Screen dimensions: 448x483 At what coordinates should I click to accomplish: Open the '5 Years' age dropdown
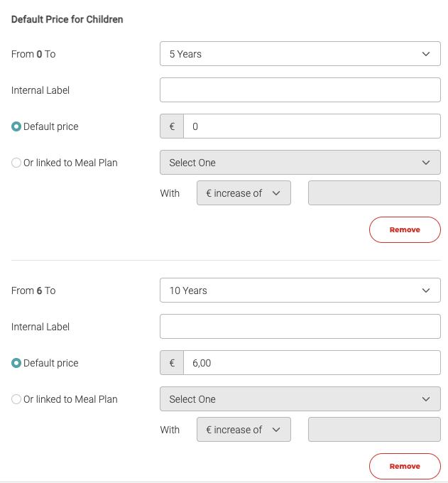[x=300, y=54]
